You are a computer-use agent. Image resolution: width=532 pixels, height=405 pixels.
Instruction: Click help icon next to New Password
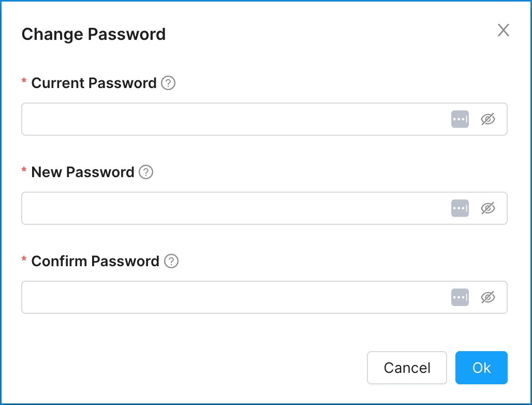(146, 172)
